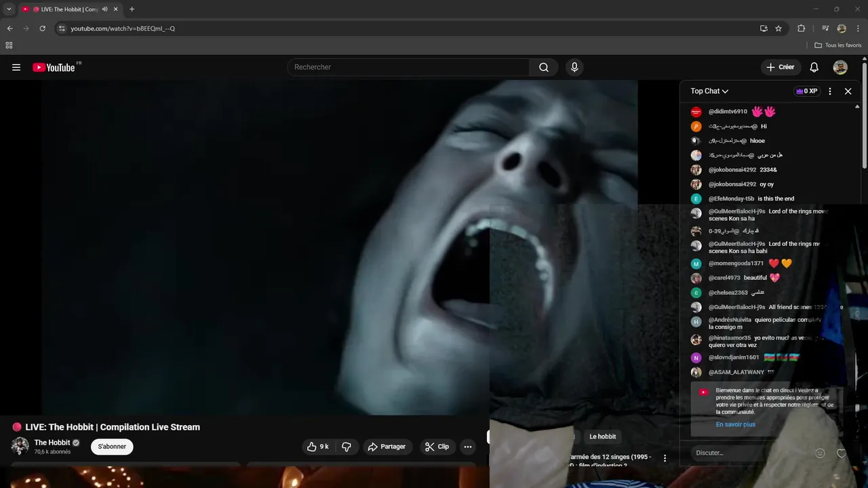Subscribe with the S'abonner button
The width and height of the screenshot is (868, 488).
click(x=112, y=447)
